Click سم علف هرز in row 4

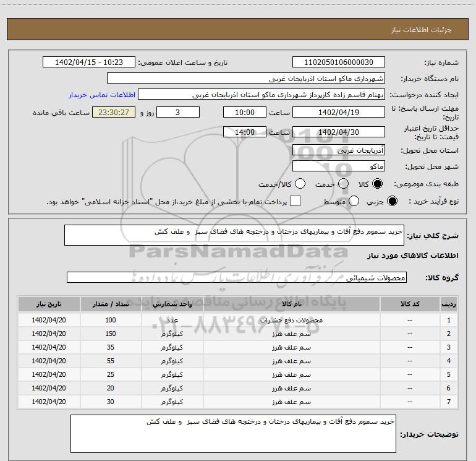pyautogui.click(x=291, y=361)
